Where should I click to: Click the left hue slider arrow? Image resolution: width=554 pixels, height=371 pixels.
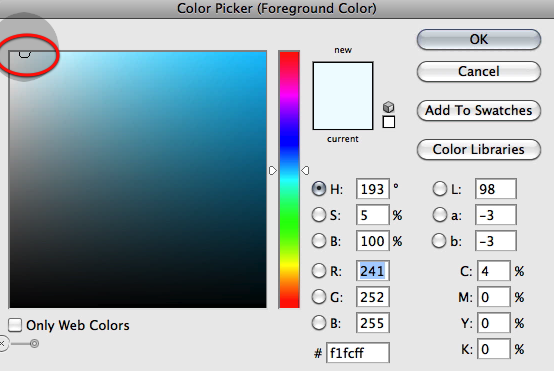pos(272,171)
